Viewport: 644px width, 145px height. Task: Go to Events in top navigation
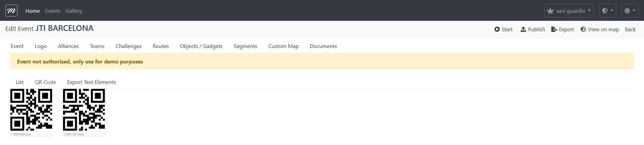pyautogui.click(x=53, y=11)
